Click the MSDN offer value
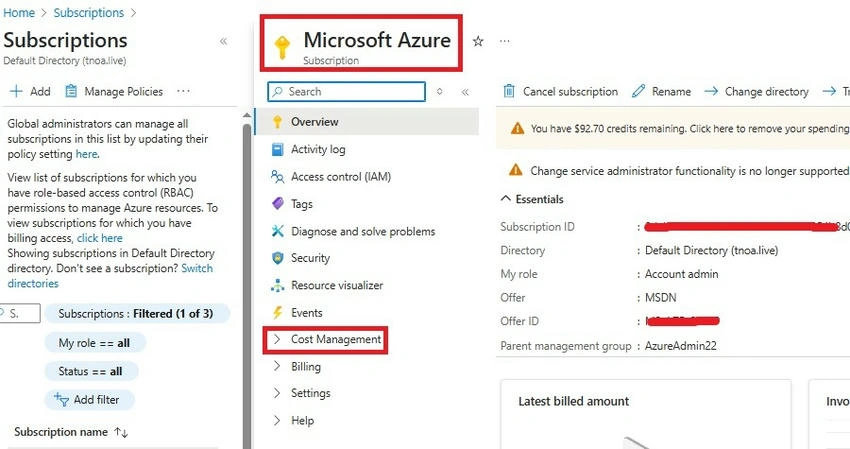850x449 pixels. (660, 298)
